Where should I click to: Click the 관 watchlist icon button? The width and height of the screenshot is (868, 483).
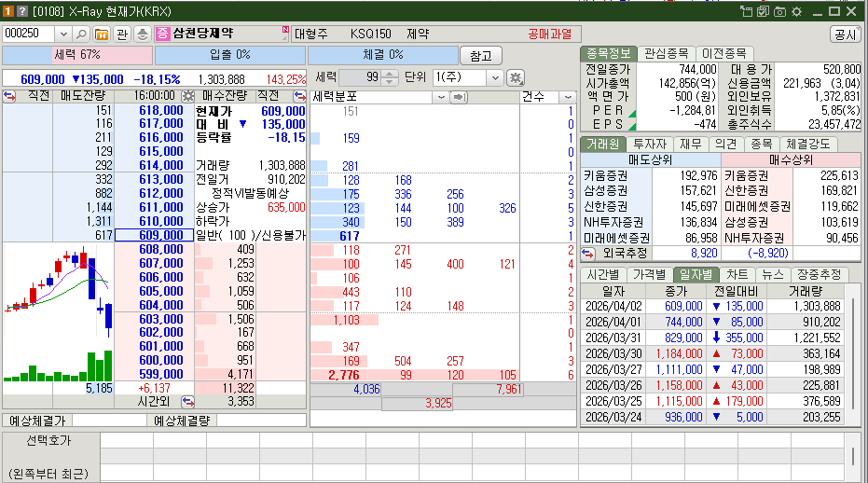click(122, 34)
